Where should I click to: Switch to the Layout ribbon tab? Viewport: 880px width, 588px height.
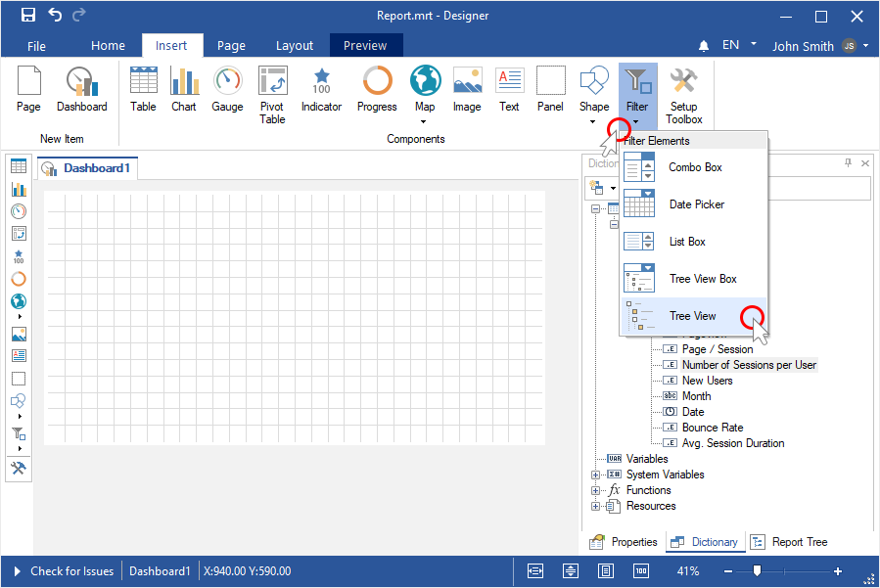[295, 46]
